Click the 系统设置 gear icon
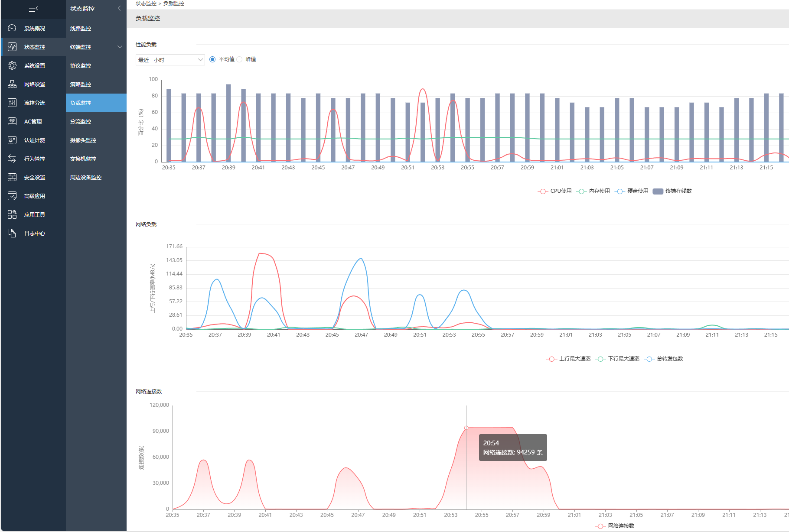Viewport: 789px width, 532px height. 12,65
